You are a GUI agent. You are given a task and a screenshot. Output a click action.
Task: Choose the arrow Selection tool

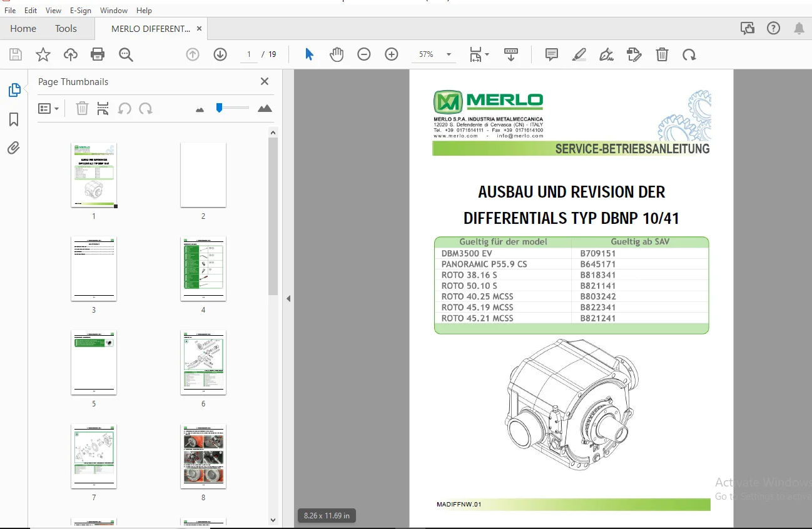[309, 54]
